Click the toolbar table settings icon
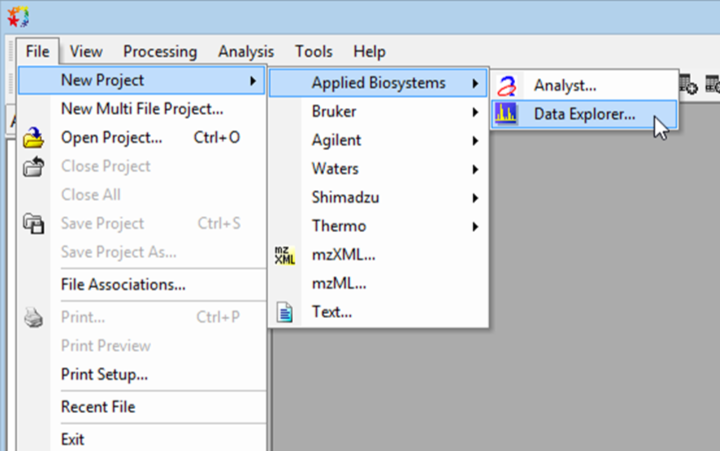Screen dimensions: 720x451 coord(688,85)
